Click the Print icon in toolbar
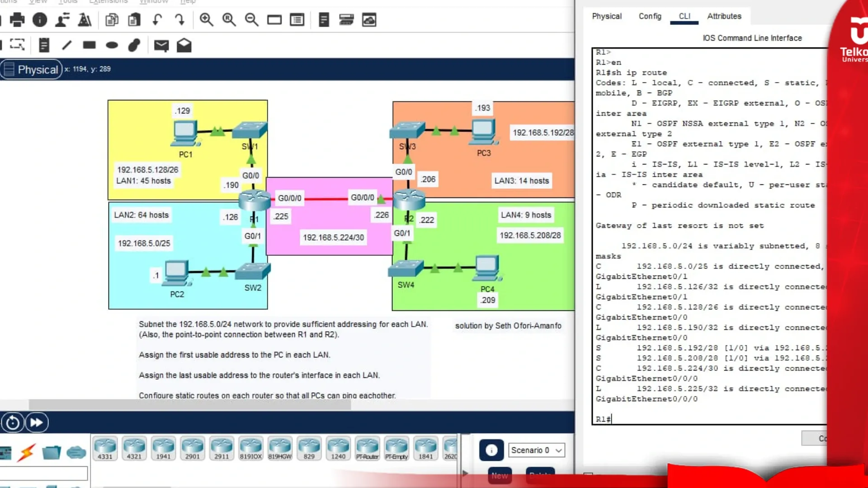The height and width of the screenshot is (488, 868). 17,20
